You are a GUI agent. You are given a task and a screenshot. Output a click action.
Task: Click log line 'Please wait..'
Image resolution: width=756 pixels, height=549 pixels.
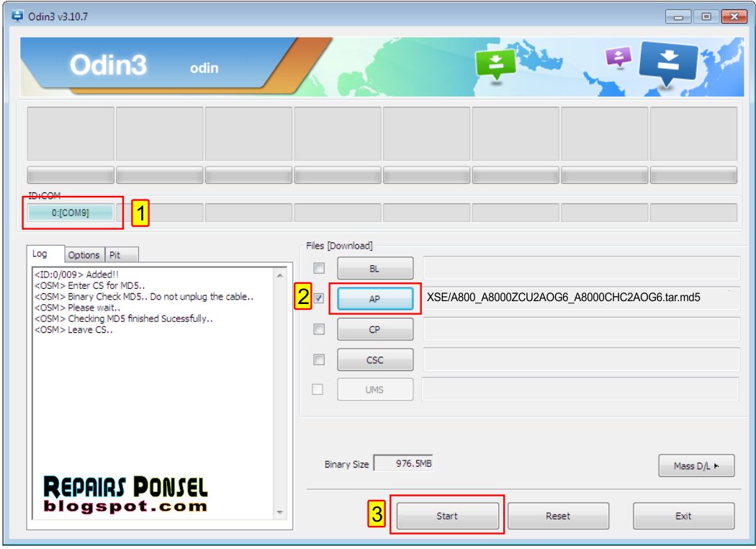(77, 308)
